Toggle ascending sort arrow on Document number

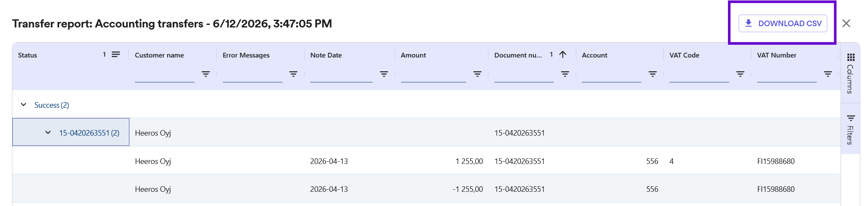[x=563, y=55]
